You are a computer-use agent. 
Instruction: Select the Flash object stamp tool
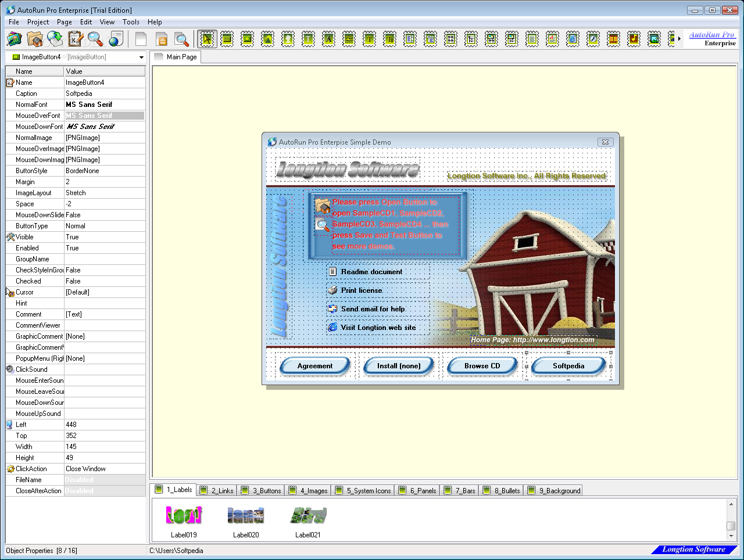coord(593,39)
